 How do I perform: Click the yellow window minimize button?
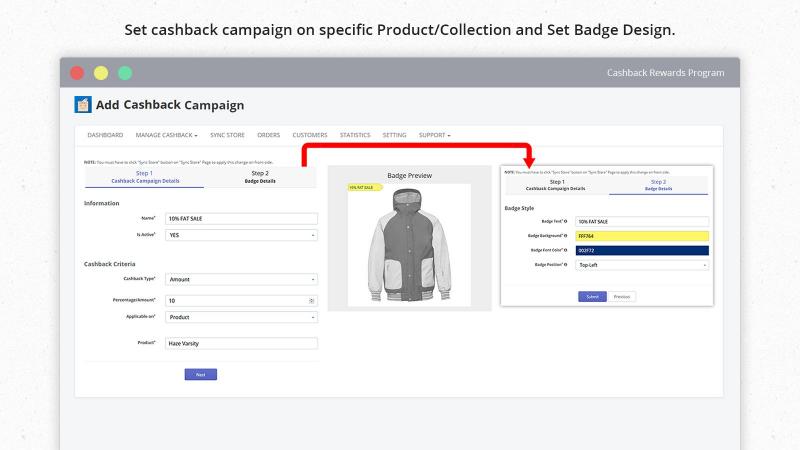tap(101, 73)
